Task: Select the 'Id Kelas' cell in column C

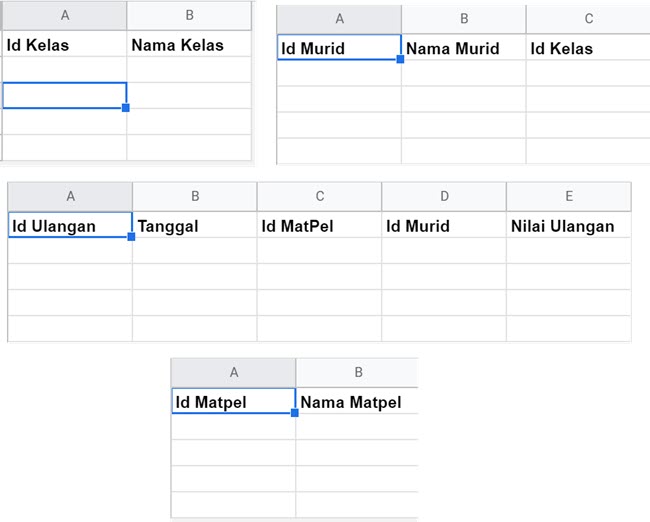Action: pyautogui.click(x=586, y=48)
